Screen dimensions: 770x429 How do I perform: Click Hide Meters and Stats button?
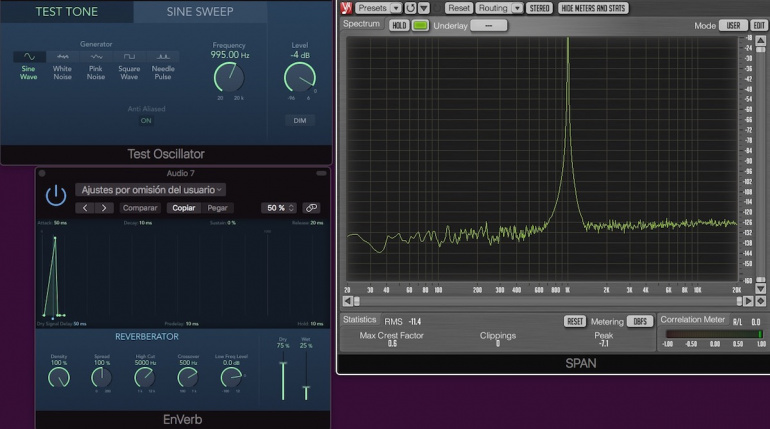[x=593, y=8]
